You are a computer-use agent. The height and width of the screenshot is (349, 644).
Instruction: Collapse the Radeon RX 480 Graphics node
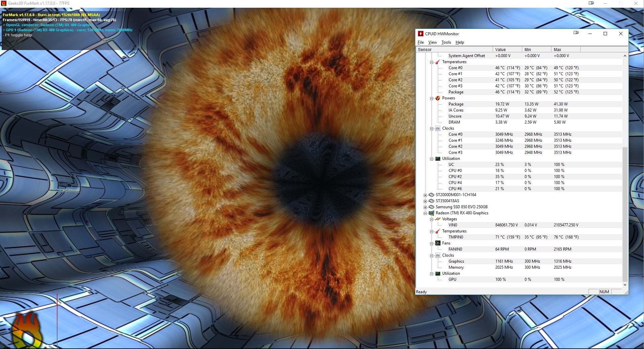click(x=425, y=213)
